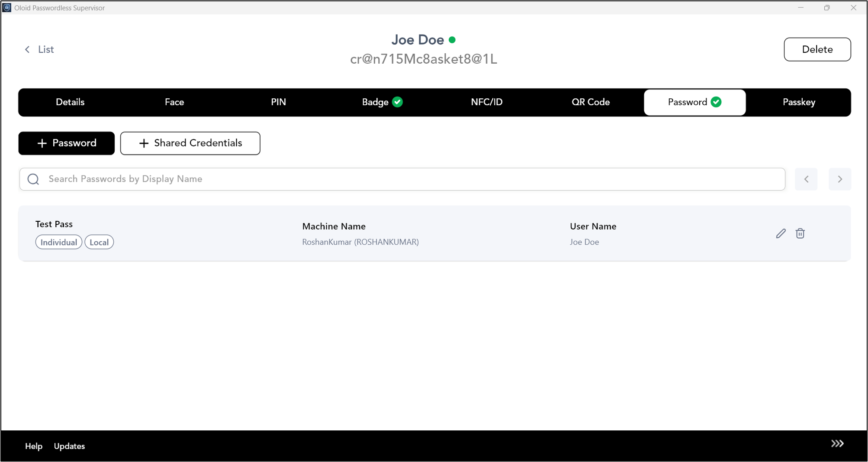Click machine name RoshanKumar (ROSHANKUMAR)
The width and height of the screenshot is (868, 462).
[360, 242]
